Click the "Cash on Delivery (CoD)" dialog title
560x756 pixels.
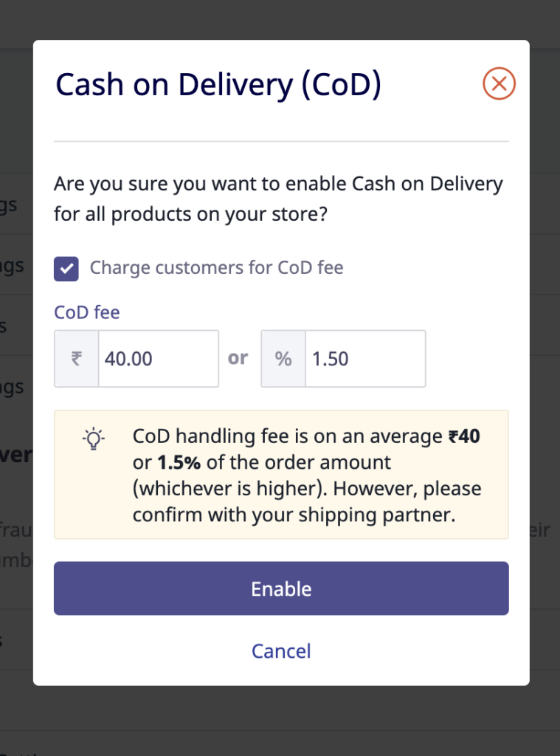(x=218, y=86)
